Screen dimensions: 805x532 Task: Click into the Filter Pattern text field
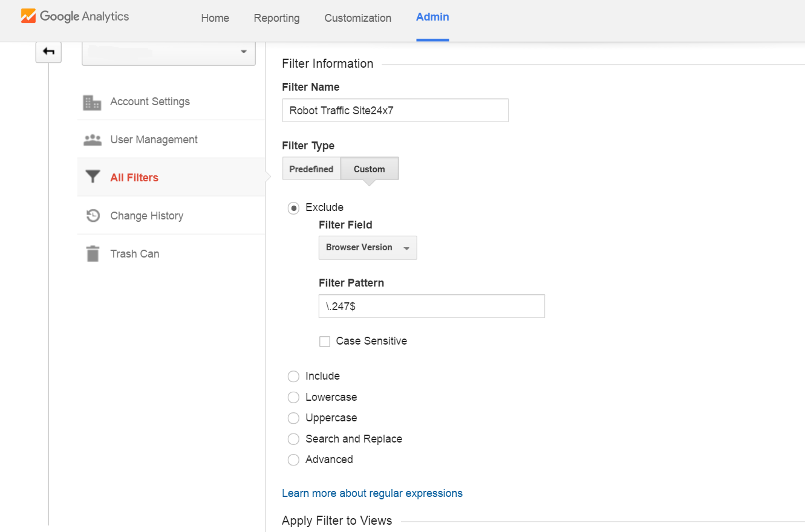click(431, 307)
